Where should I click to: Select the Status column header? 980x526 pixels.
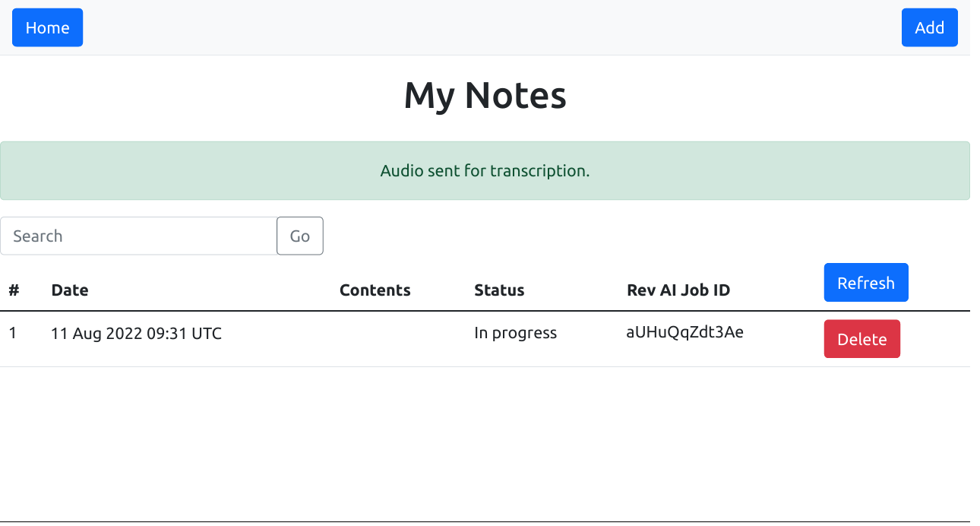click(499, 290)
